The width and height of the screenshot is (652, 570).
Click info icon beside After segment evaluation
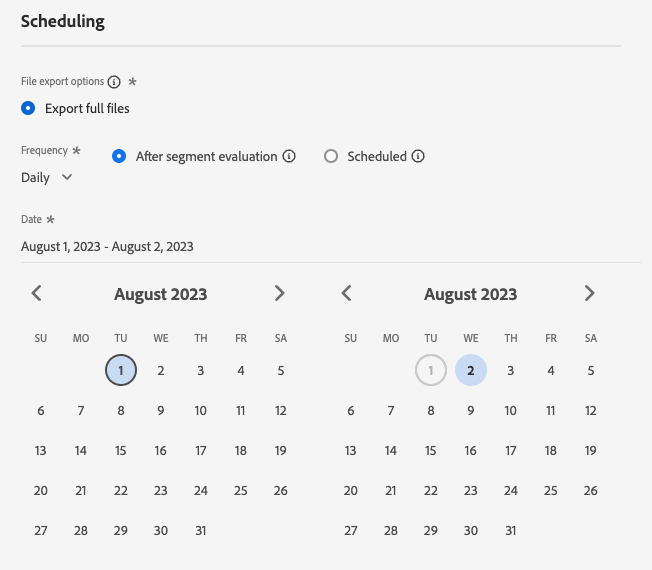tap(289, 156)
